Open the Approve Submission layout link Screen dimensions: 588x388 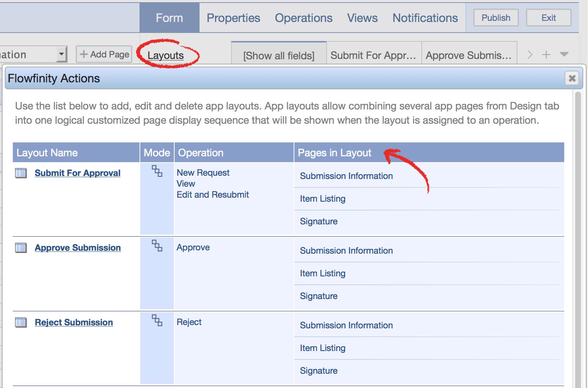pyautogui.click(x=78, y=248)
